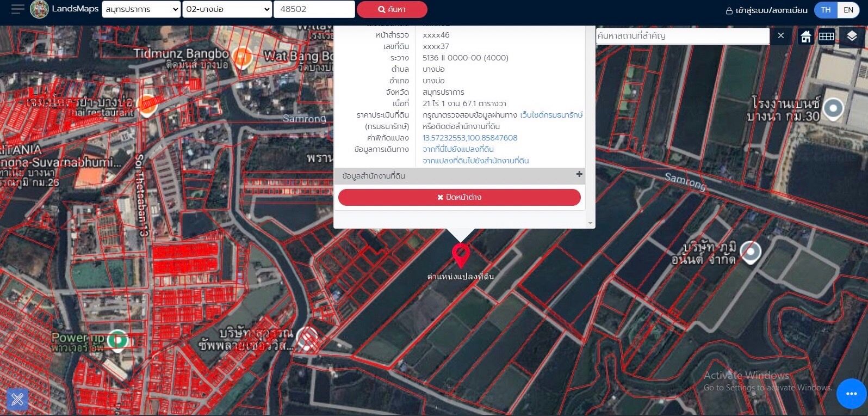Clear the place search box with the X

[781, 36]
